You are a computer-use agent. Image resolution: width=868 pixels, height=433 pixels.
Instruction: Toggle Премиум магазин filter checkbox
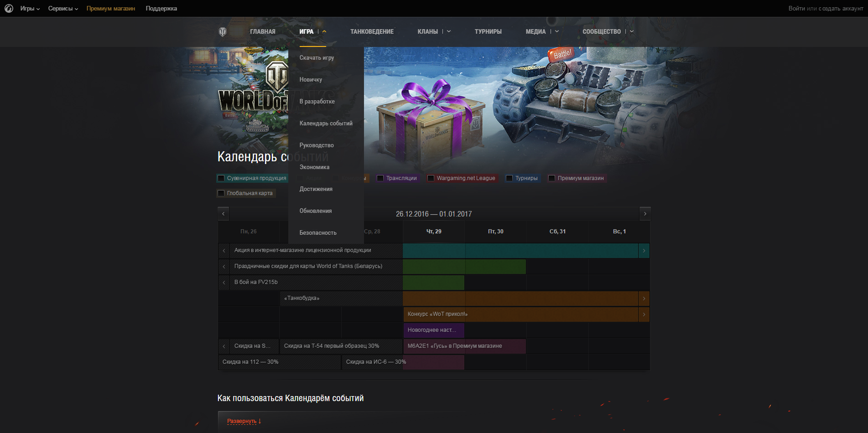click(552, 178)
